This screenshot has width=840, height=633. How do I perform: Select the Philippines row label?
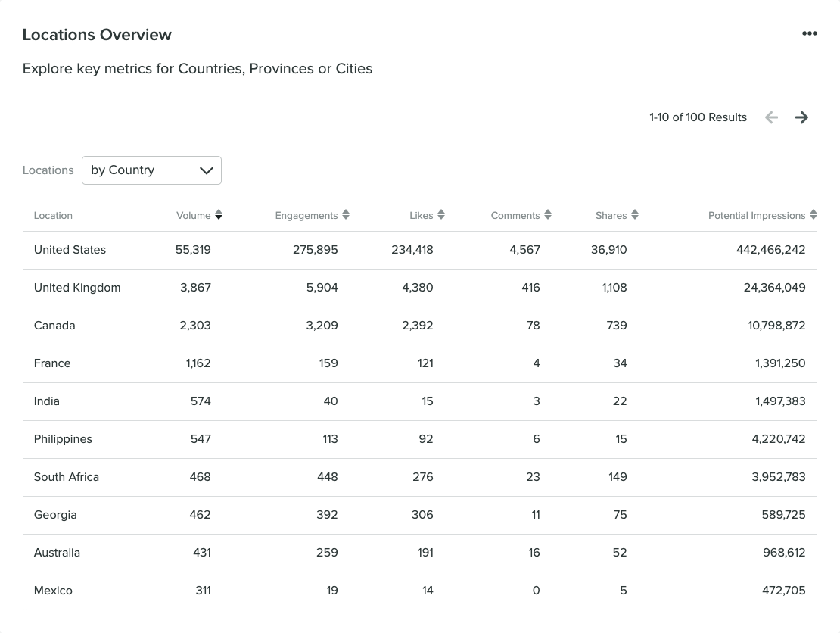coord(63,439)
